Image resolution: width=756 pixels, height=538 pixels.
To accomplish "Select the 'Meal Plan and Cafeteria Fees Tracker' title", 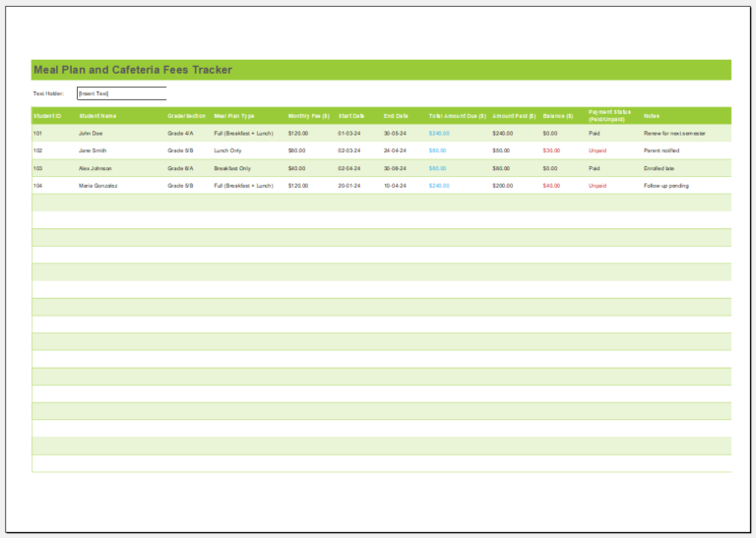I will coord(133,70).
